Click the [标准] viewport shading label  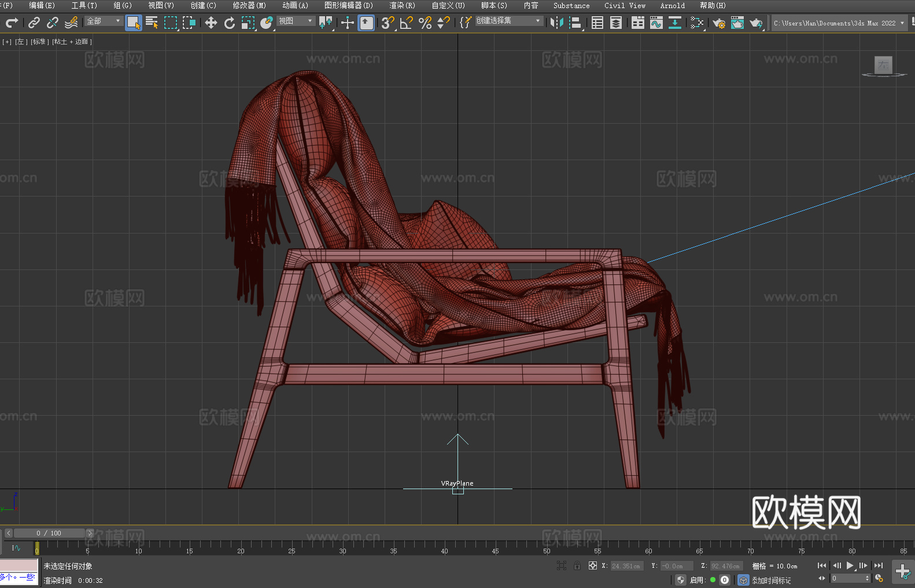[39, 42]
